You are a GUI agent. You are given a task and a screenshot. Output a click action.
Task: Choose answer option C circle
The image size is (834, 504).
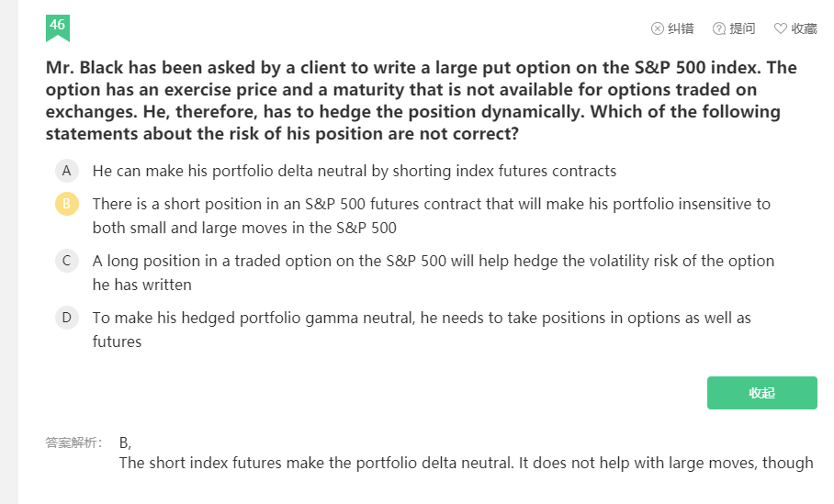[66, 261]
